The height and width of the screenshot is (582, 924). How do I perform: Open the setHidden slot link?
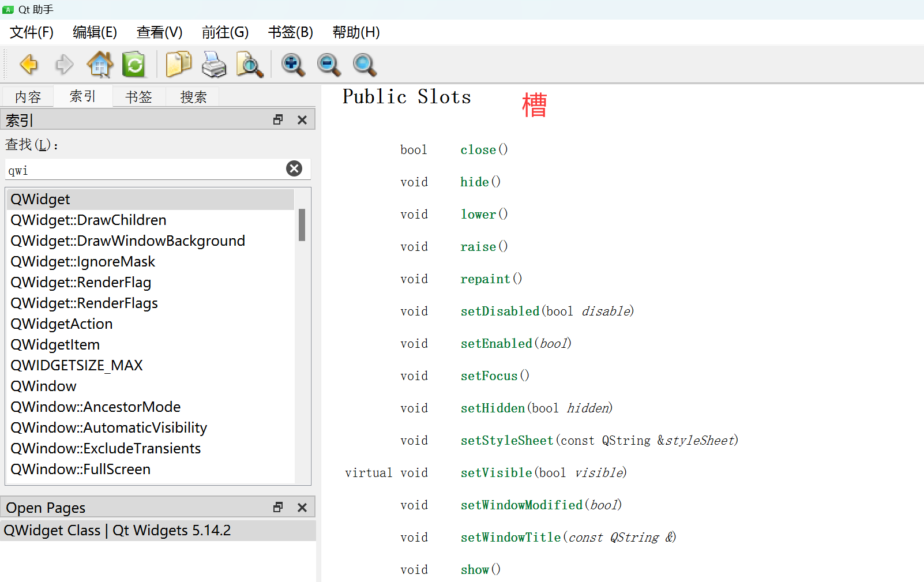pyautogui.click(x=493, y=408)
